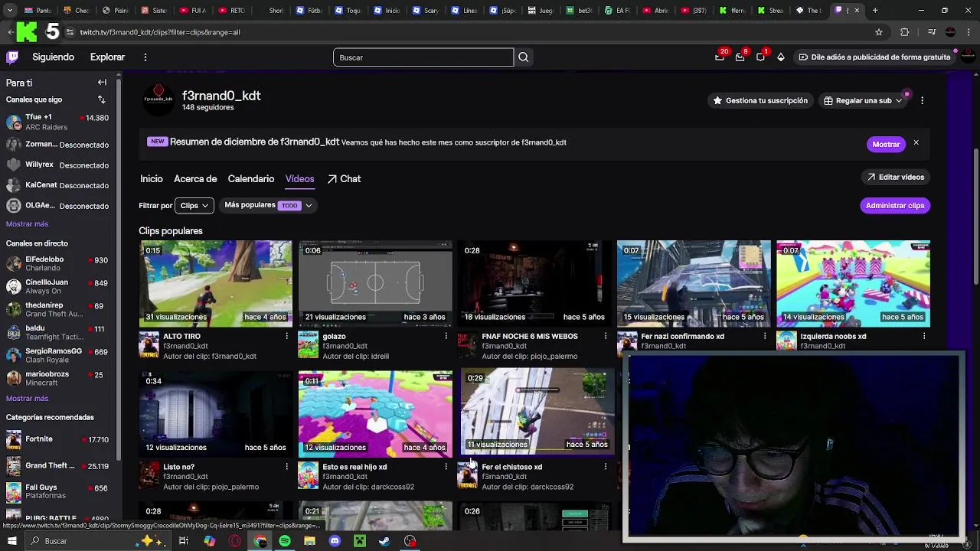Image resolution: width=980 pixels, height=551 pixels.
Task: Click the f3rnand0_kdt channel avatar
Action: (158, 100)
